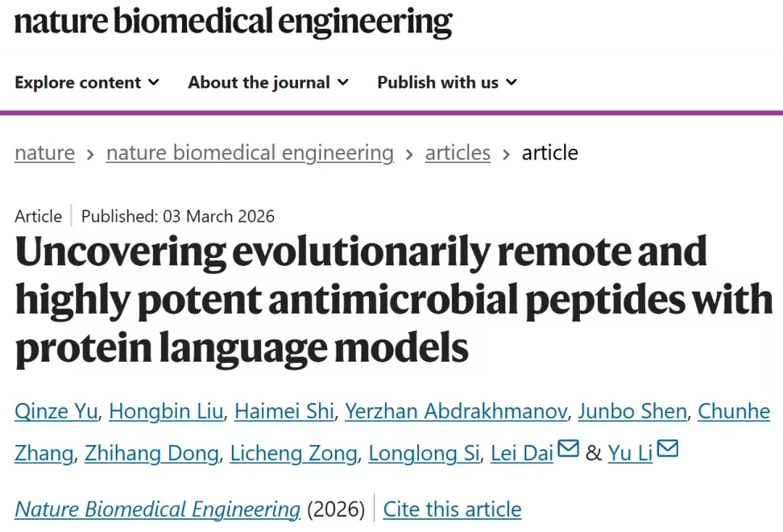Viewport: 783px width, 532px height.
Task: Click author Licheng Zong's name
Action: (x=294, y=454)
